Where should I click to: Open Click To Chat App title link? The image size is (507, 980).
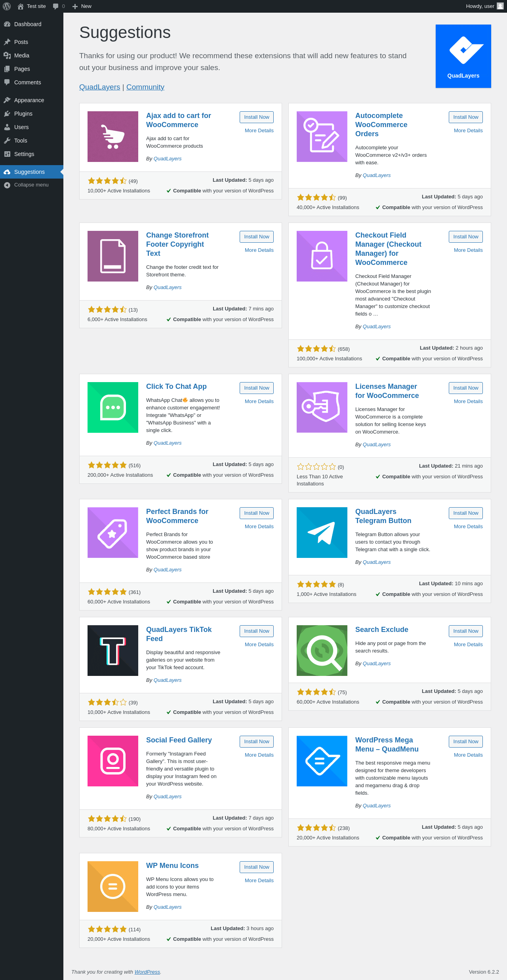coord(176,386)
